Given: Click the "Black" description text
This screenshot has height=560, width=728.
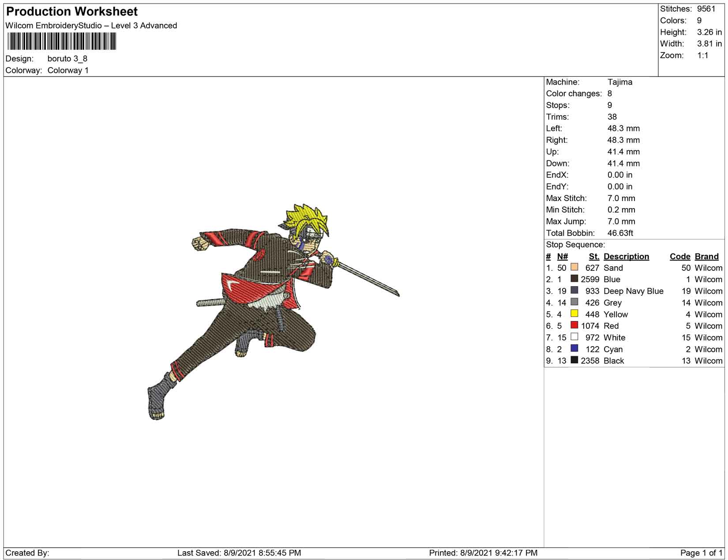Looking at the screenshot, I should click(x=614, y=361).
